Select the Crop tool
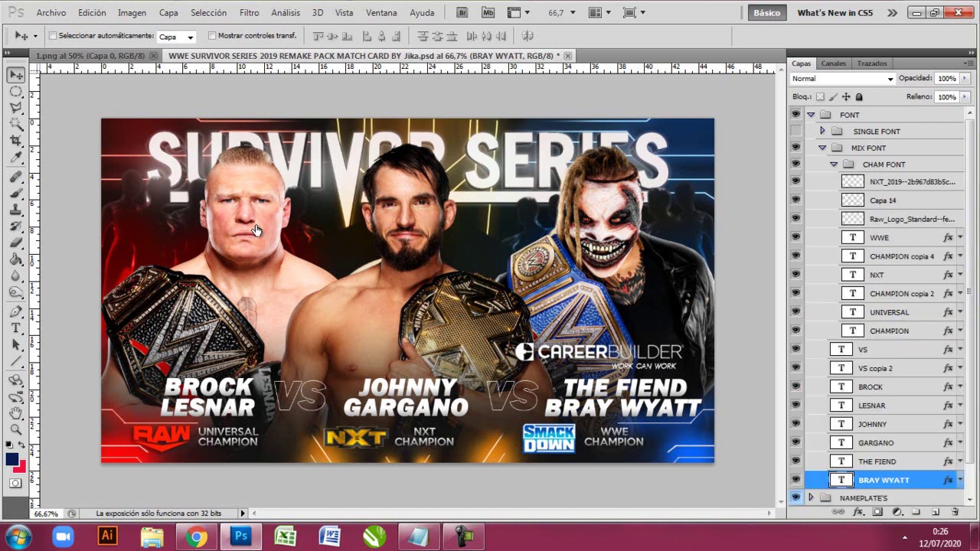The image size is (980, 551). 16,141
